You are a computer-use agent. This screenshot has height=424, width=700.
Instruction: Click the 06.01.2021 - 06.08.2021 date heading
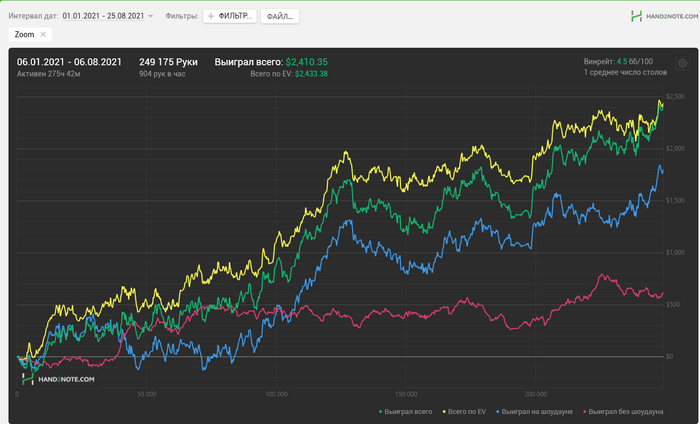[69, 62]
